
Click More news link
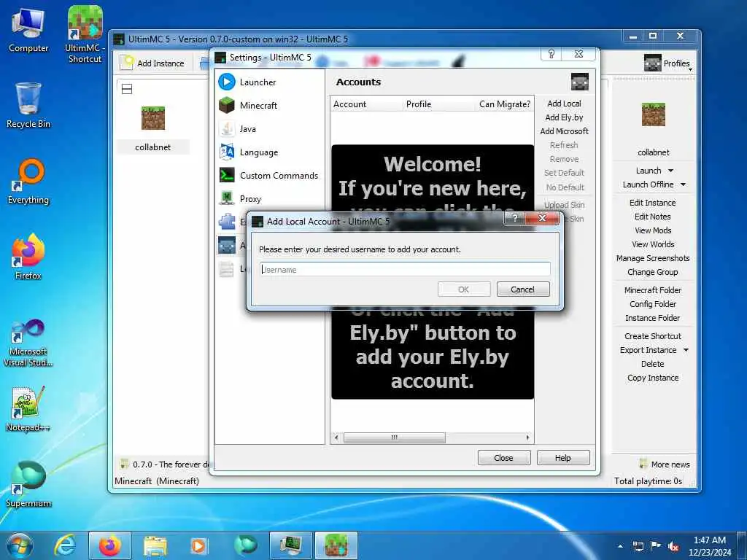(x=664, y=464)
